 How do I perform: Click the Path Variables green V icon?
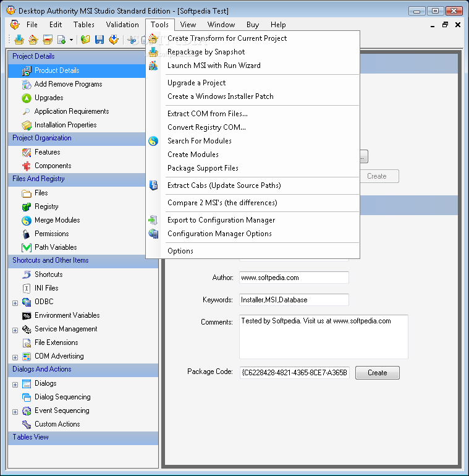27,247
